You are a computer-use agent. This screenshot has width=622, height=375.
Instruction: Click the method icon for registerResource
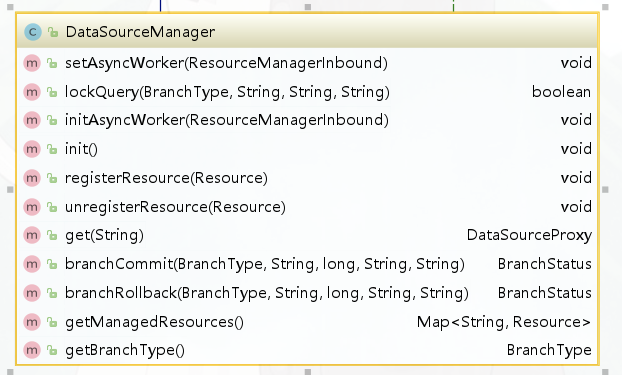point(32,178)
